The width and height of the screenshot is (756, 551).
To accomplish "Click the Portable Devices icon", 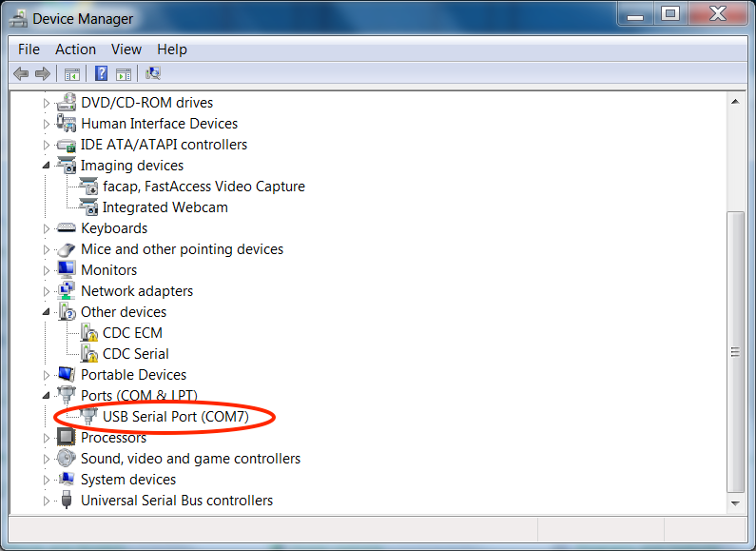I will click(x=67, y=374).
